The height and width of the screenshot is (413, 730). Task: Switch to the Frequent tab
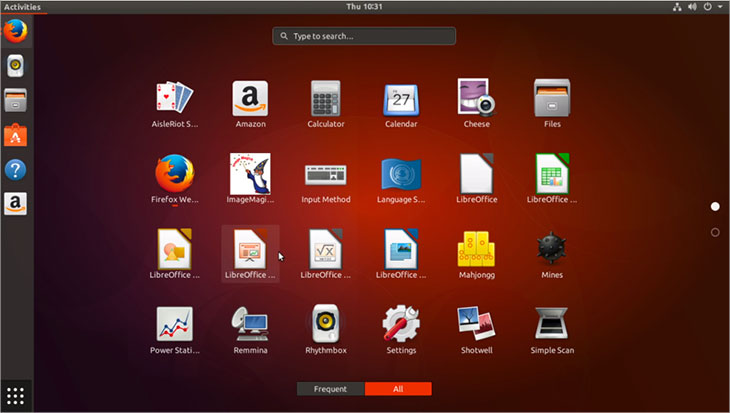tap(331, 389)
